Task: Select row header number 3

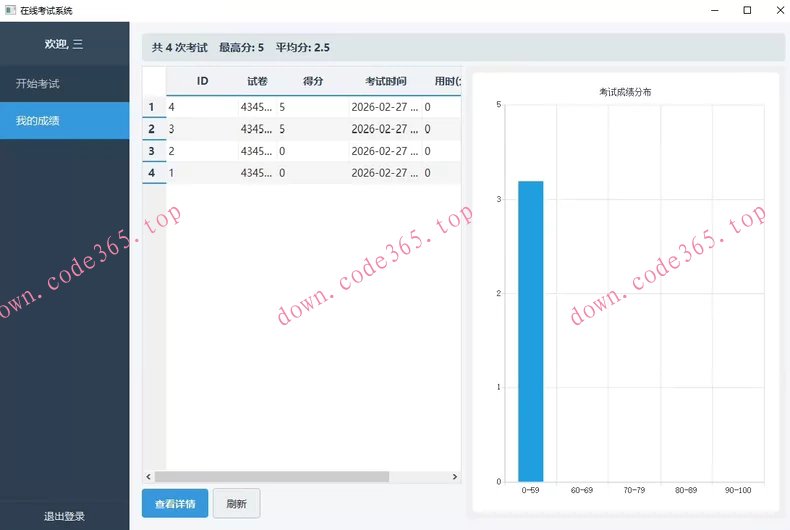Action: click(154, 151)
